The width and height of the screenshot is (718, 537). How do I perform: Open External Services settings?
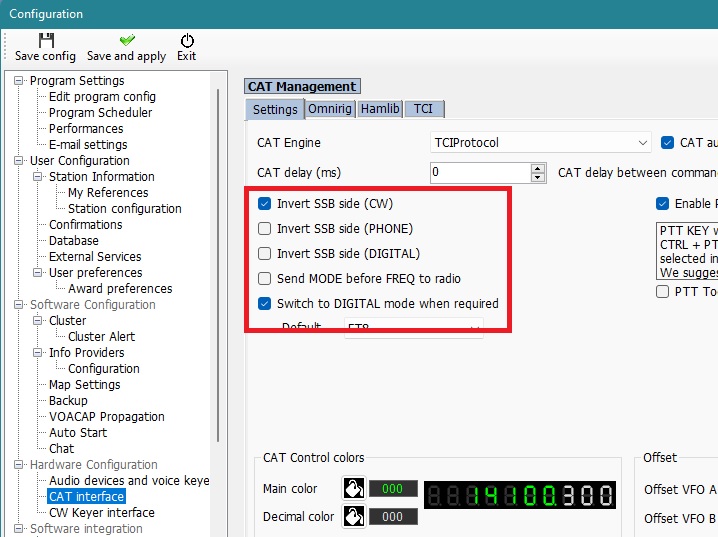[x=95, y=257]
